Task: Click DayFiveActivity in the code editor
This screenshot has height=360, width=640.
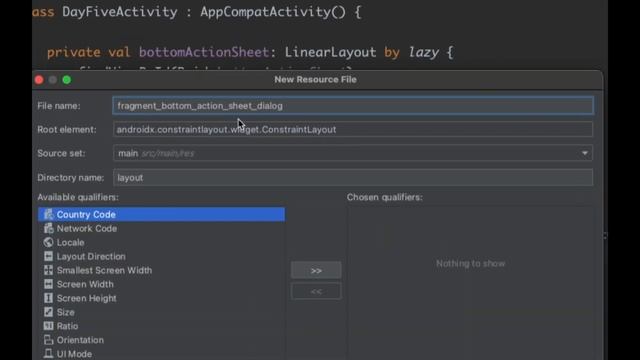Action: pos(120,12)
